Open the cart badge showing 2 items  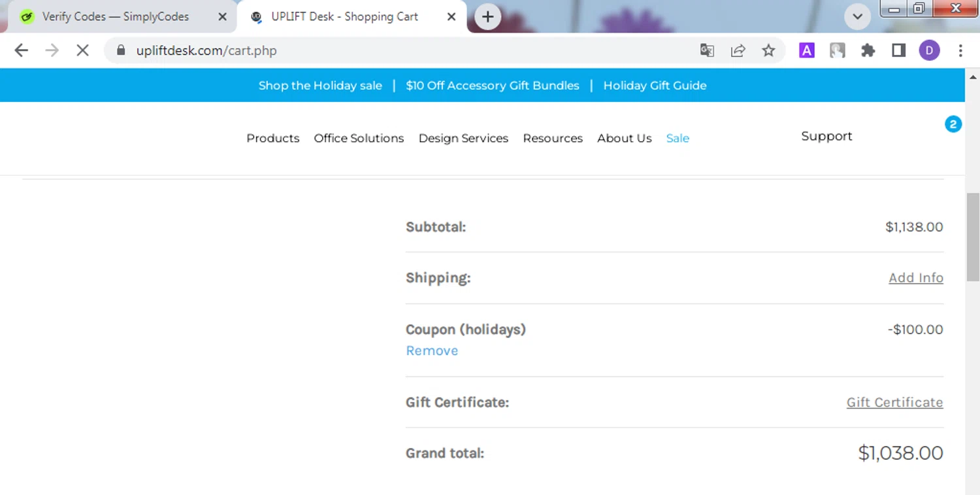click(x=953, y=124)
